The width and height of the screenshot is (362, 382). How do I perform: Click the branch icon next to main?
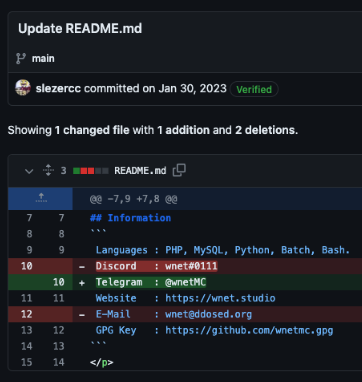point(21,58)
